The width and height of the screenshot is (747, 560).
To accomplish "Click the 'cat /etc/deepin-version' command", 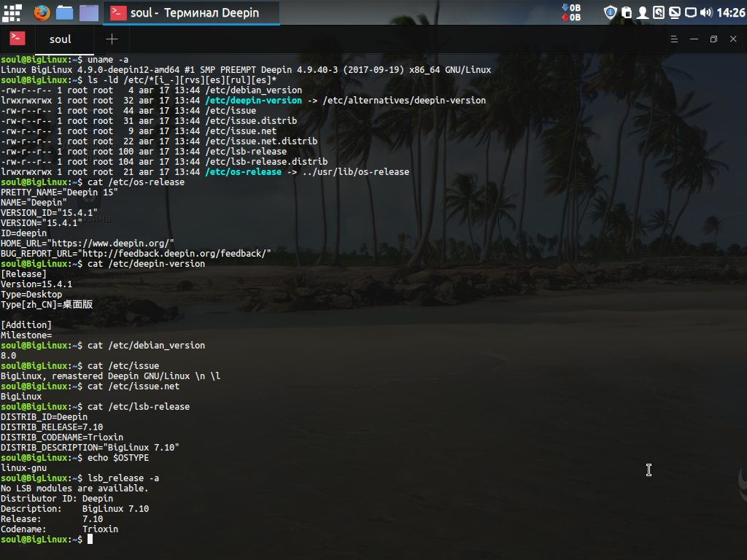I will coord(146,264).
